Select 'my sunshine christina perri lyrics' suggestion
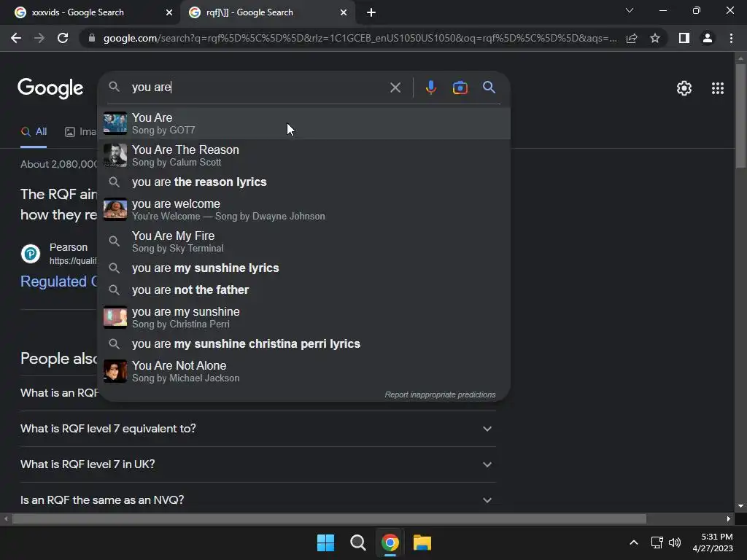Viewport: 747px width, 560px height. click(304, 344)
